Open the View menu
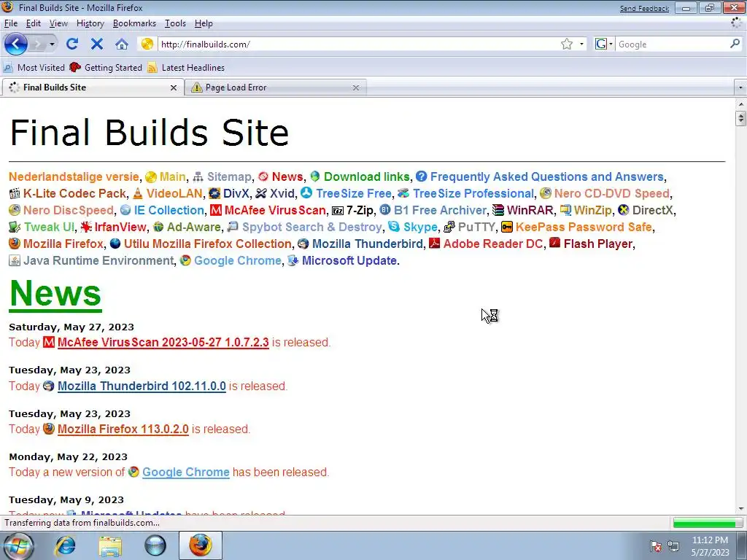 pos(58,23)
